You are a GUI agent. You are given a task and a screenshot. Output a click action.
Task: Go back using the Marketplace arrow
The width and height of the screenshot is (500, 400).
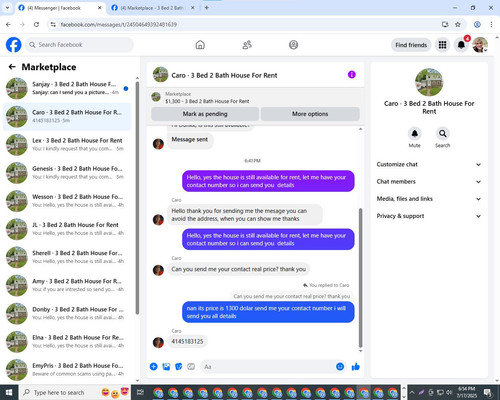[x=12, y=67]
